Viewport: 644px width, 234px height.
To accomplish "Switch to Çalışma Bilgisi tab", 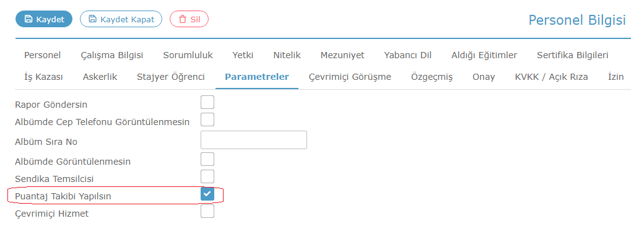I will click(x=112, y=55).
